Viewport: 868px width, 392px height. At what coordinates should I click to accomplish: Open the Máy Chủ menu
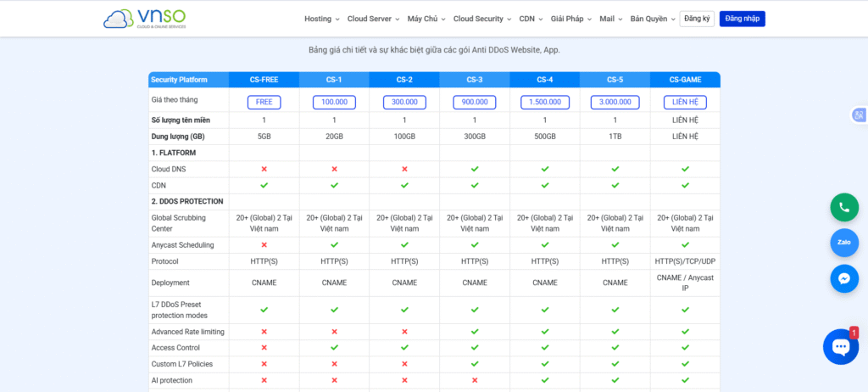coord(426,19)
